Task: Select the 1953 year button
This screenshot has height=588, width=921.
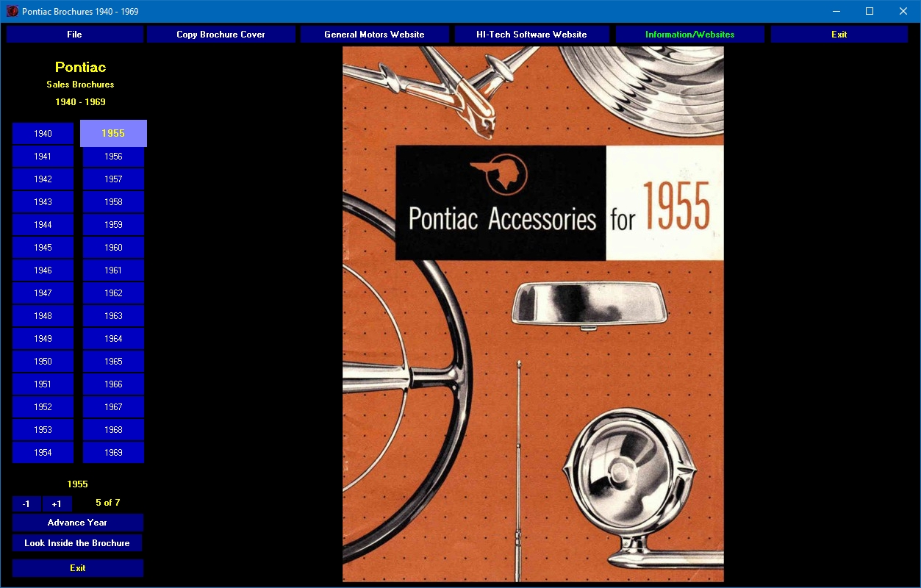Action: tap(43, 430)
